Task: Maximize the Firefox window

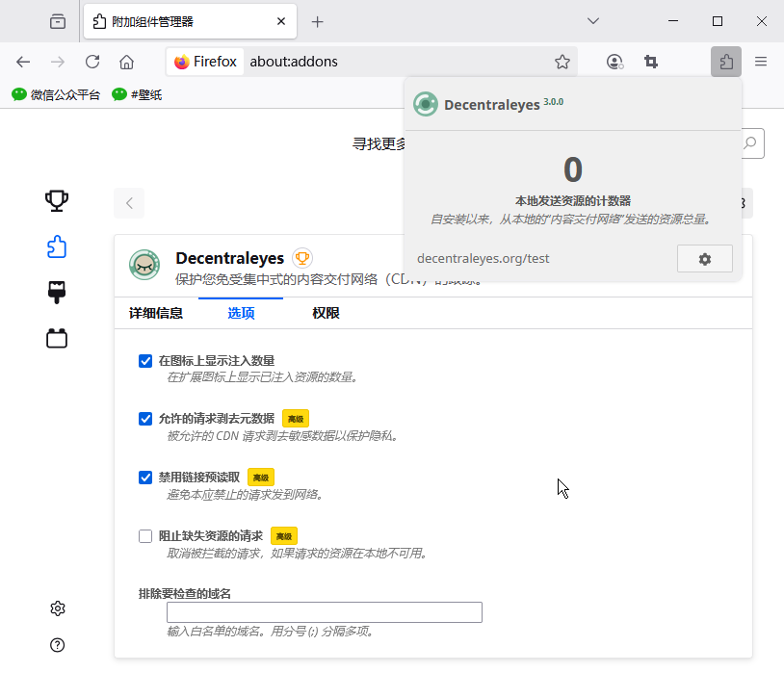Action: click(x=717, y=21)
